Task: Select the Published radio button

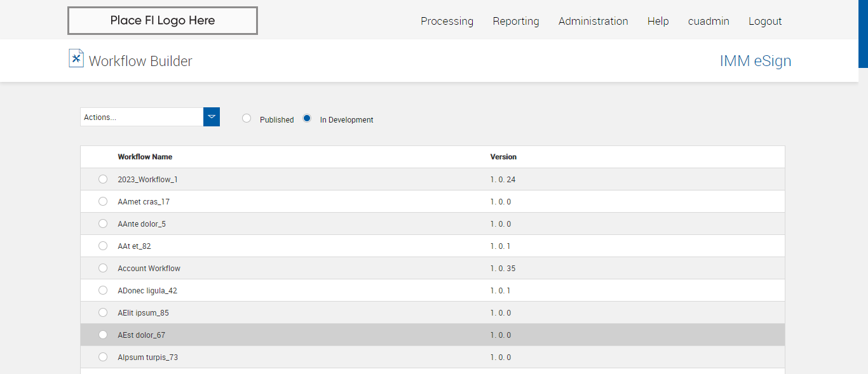Action: (247, 118)
